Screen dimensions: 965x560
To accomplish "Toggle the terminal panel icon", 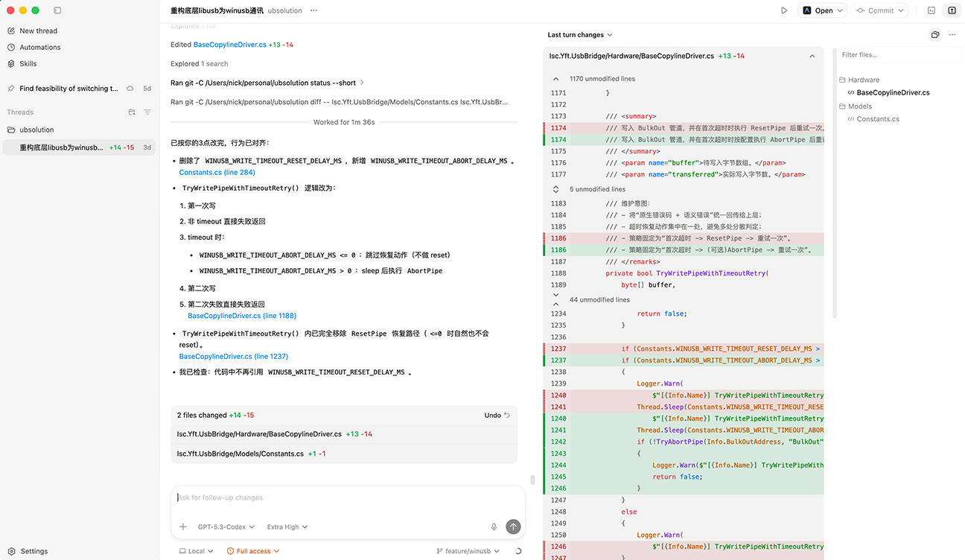I will tap(931, 10).
